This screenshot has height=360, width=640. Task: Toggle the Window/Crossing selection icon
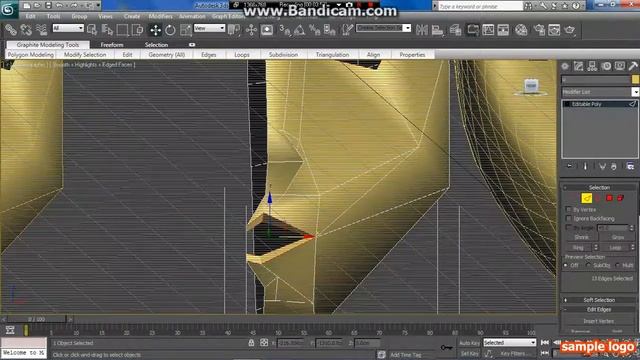[138, 30]
